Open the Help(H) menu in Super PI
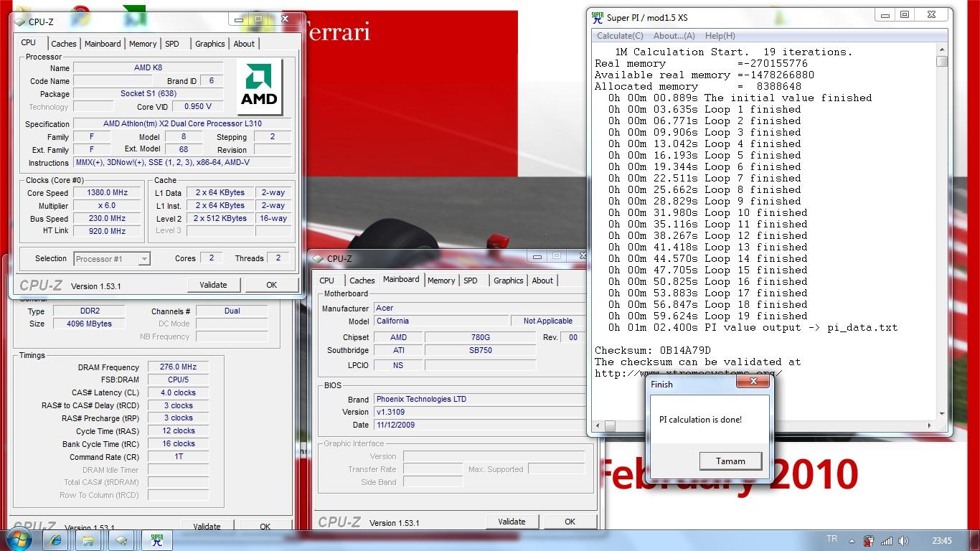The height and width of the screenshot is (551, 980). pyautogui.click(x=720, y=36)
